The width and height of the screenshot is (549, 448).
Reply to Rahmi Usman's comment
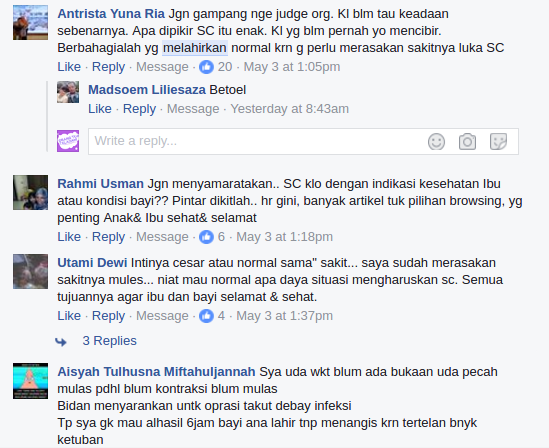pyautogui.click(x=108, y=237)
